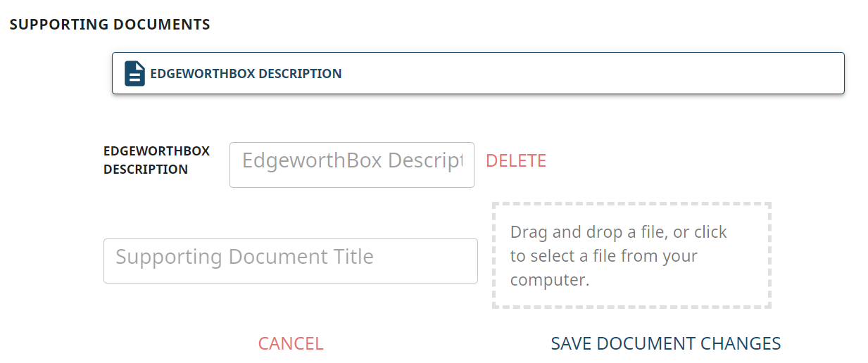Activate the new supporting document title box

(x=291, y=261)
